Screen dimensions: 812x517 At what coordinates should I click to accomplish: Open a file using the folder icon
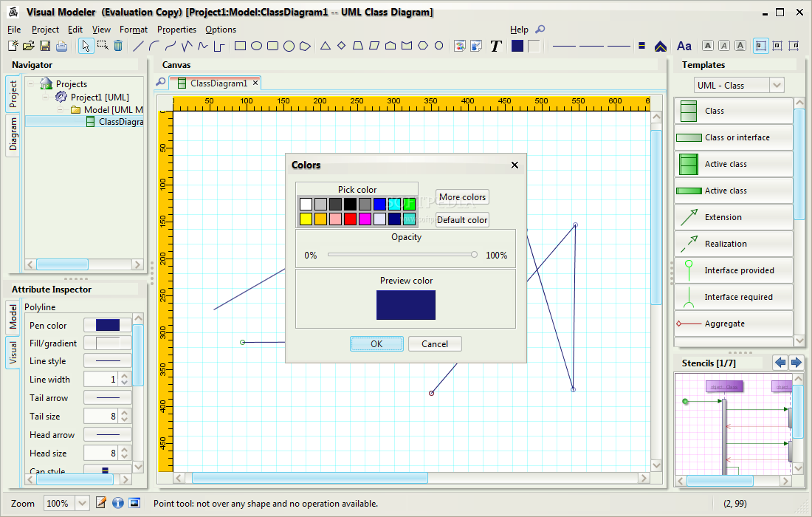tap(29, 46)
